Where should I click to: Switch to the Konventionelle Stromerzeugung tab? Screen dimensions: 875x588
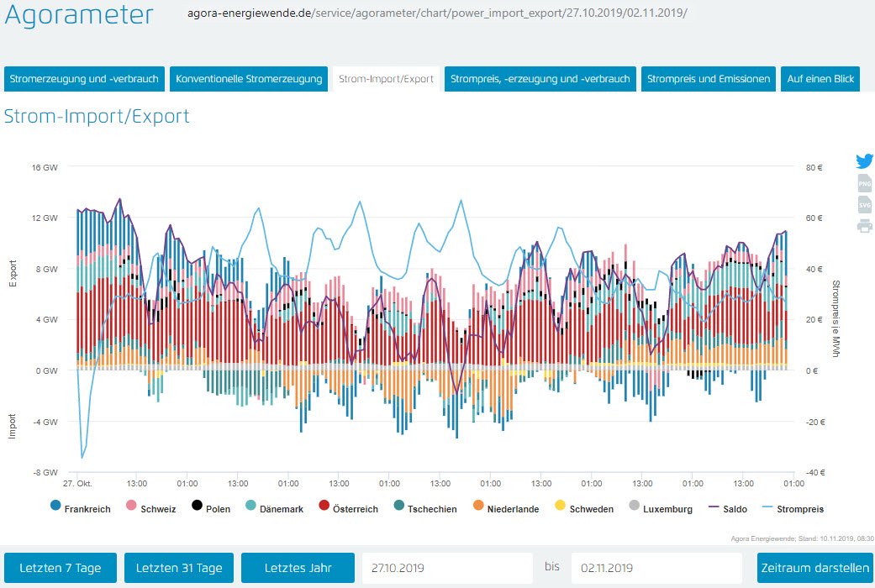pyautogui.click(x=249, y=79)
